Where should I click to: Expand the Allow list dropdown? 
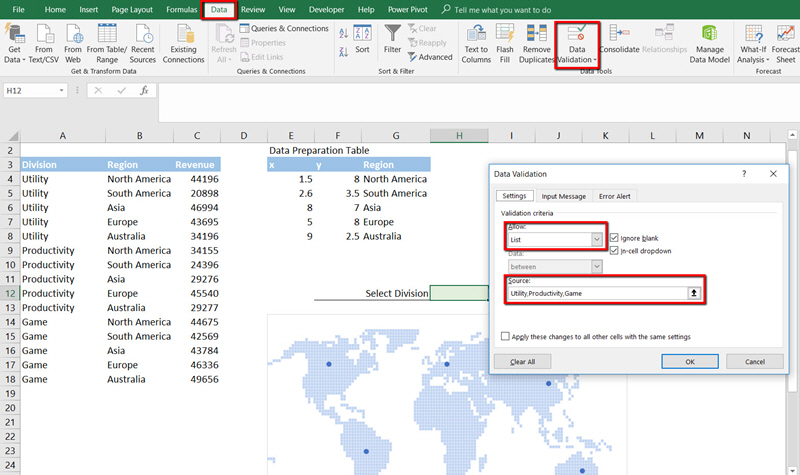(597, 240)
